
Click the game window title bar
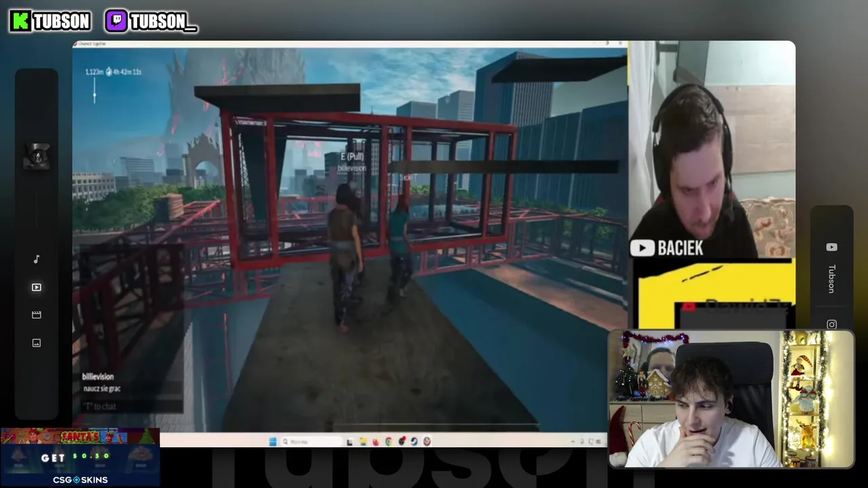[349, 44]
